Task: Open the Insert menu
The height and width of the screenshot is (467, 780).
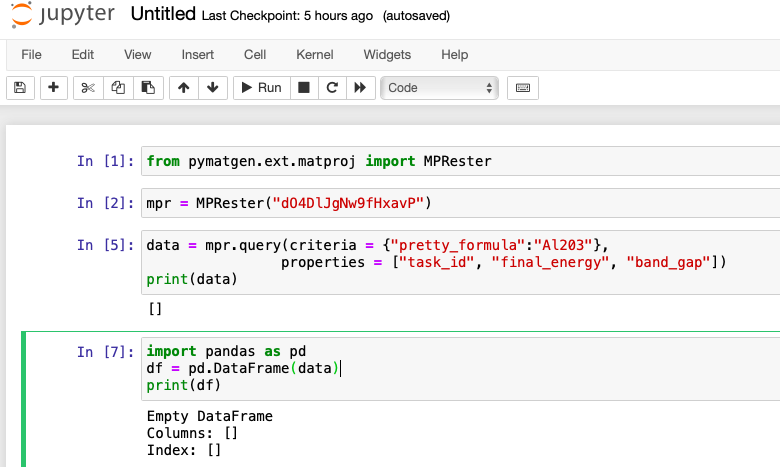Action: tap(197, 55)
